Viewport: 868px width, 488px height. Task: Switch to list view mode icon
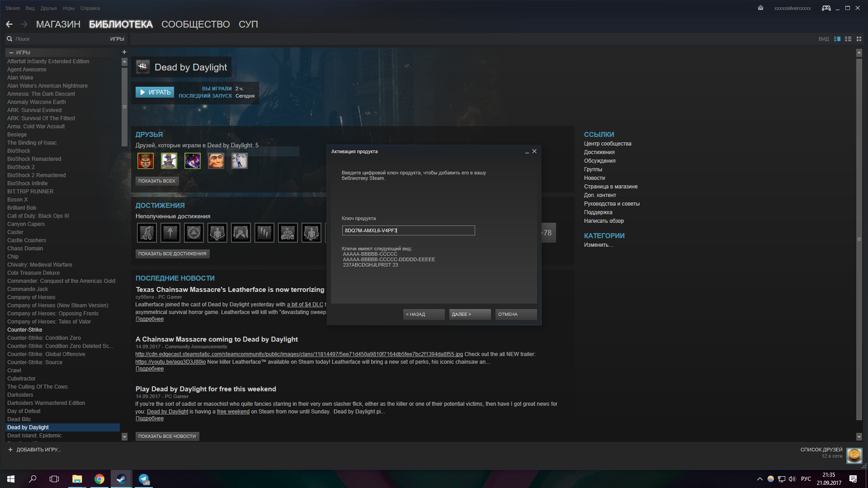[848, 39]
